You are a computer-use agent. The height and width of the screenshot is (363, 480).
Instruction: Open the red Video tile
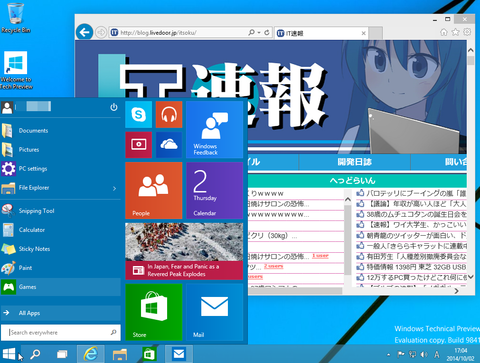tap(138, 145)
